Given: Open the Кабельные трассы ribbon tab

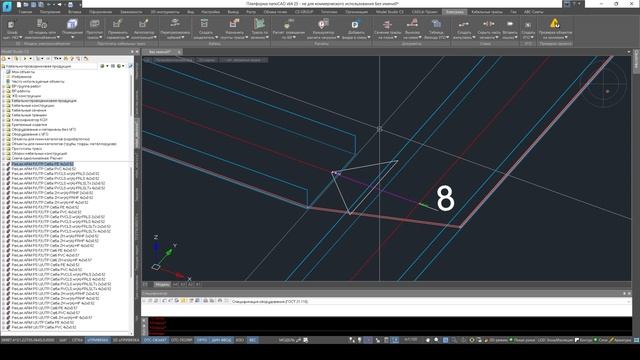Looking at the screenshot, I should tap(487, 12).
